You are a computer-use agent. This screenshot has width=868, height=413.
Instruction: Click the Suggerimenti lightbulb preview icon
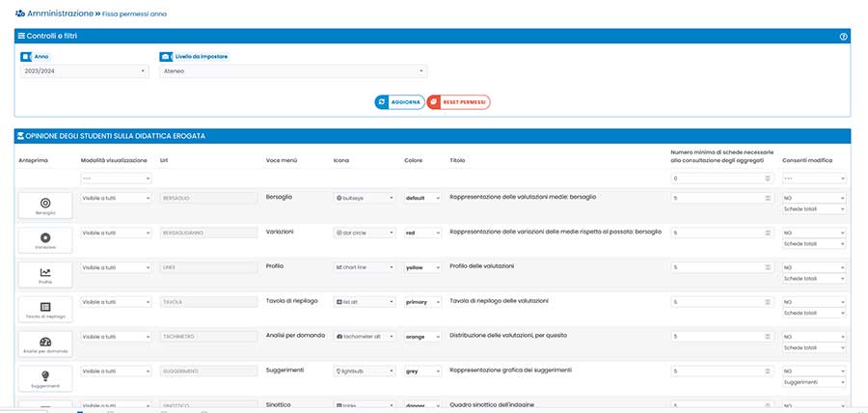[45, 375]
